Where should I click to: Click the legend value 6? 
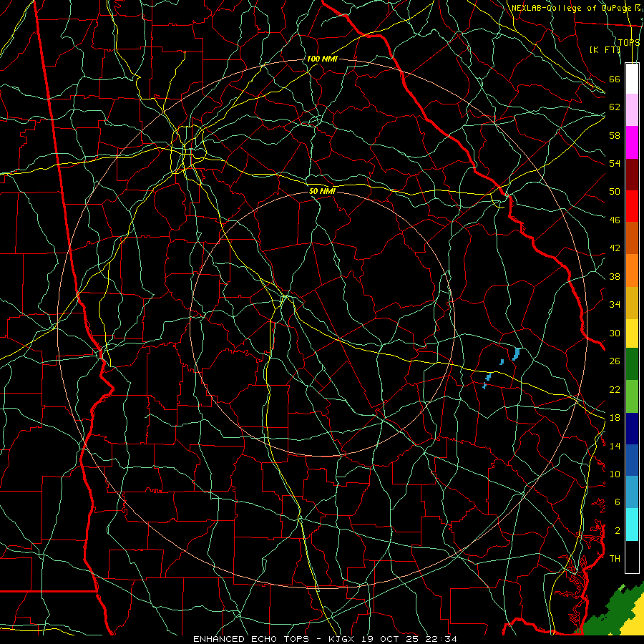point(617,502)
